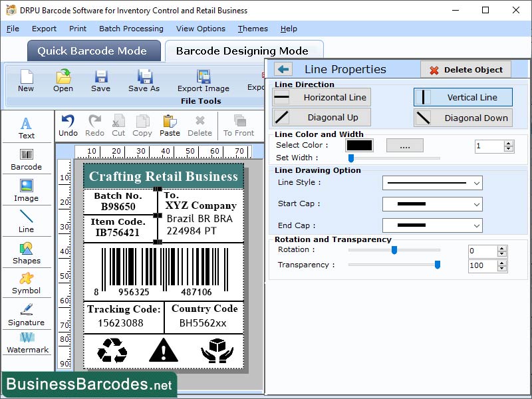Select 'Crafting Retail Business' header text

pos(163,176)
